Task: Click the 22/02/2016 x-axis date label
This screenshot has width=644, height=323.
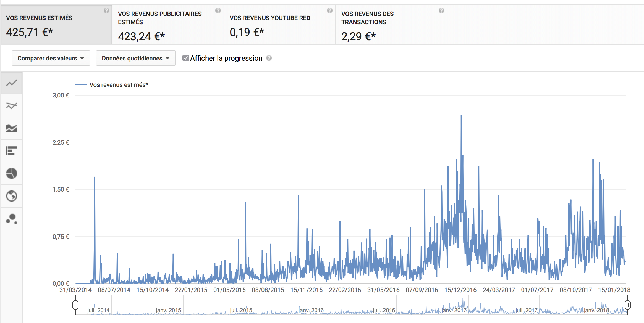Action: click(x=345, y=290)
